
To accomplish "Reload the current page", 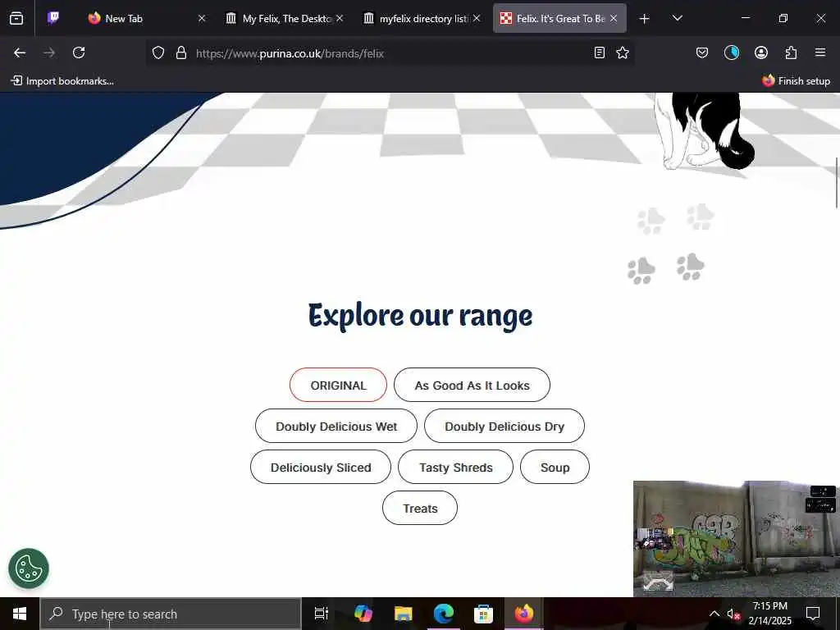I will (x=79, y=52).
